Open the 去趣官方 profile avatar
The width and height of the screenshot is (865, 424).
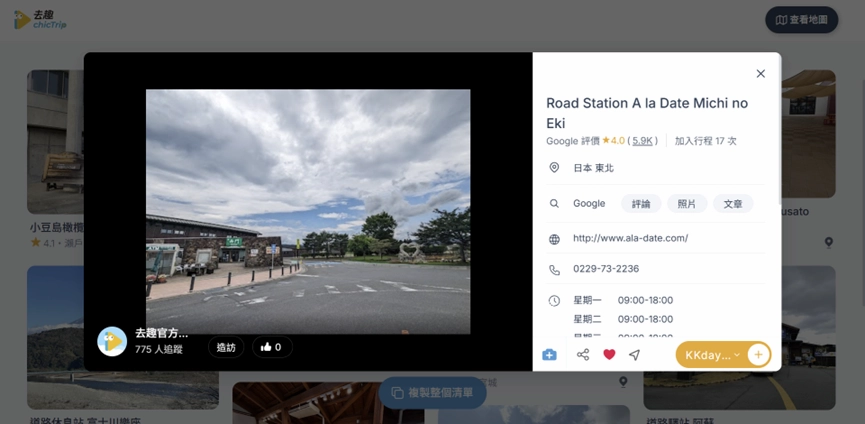point(112,341)
